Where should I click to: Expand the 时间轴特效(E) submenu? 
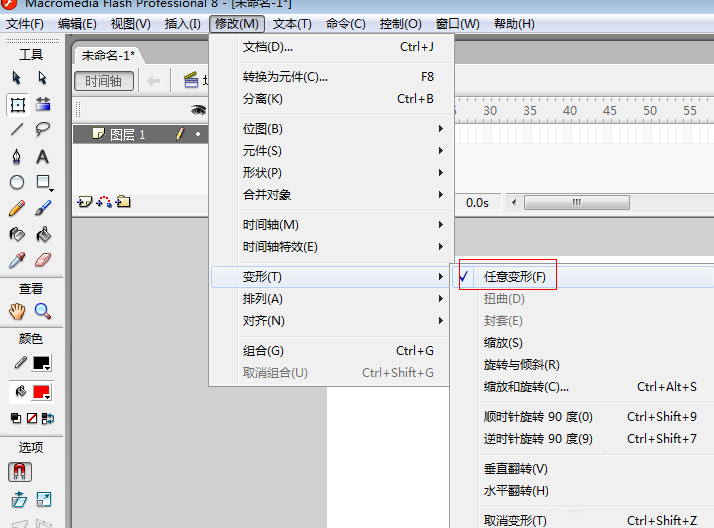[x=343, y=247]
